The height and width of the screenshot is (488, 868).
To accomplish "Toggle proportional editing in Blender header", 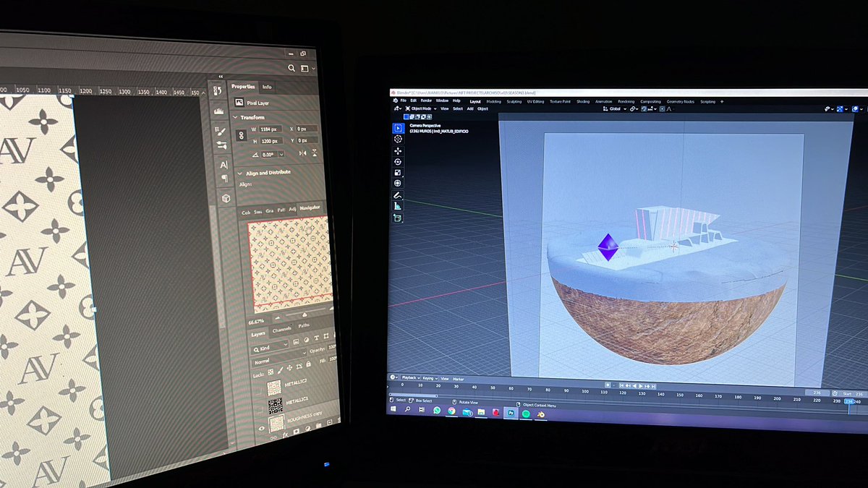I will pyautogui.click(x=661, y=109).
